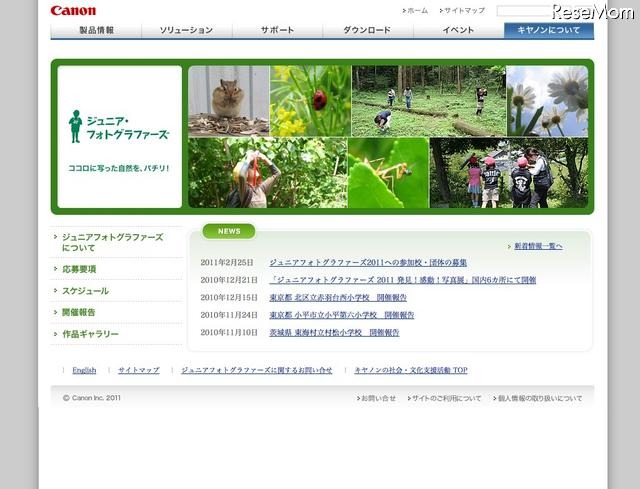640x489 pixels.
Task: Click the child with camera photo
Action: (x=268, y=173)
